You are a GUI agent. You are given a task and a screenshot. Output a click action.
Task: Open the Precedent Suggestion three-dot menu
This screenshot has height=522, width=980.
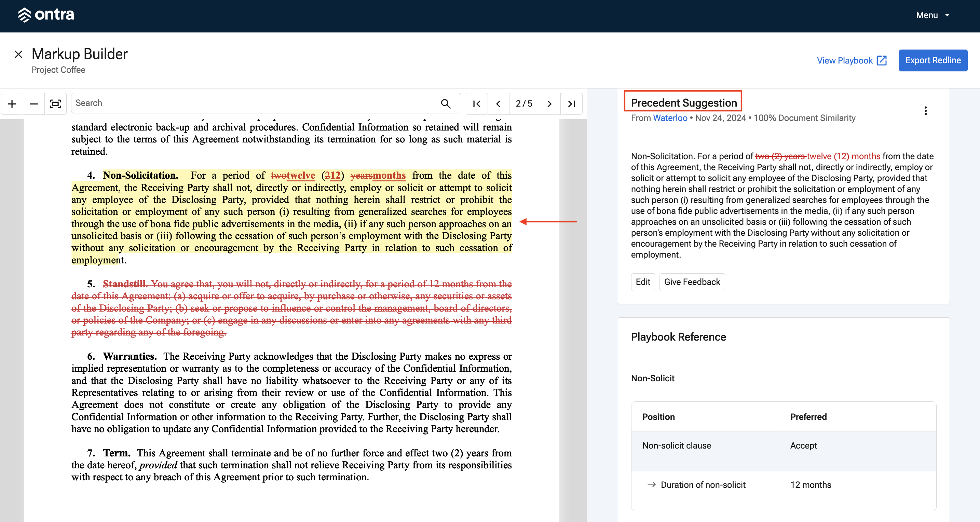coord(925,111)
